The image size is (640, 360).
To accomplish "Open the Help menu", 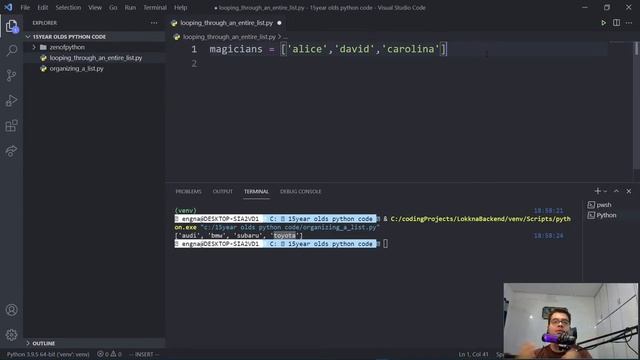I will pos(180,7).
